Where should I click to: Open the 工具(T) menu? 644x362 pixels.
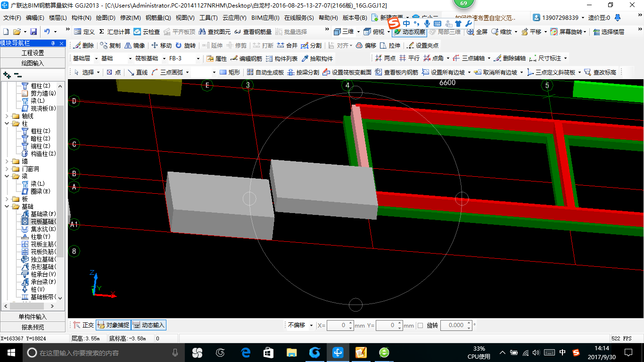pos(208,18)
